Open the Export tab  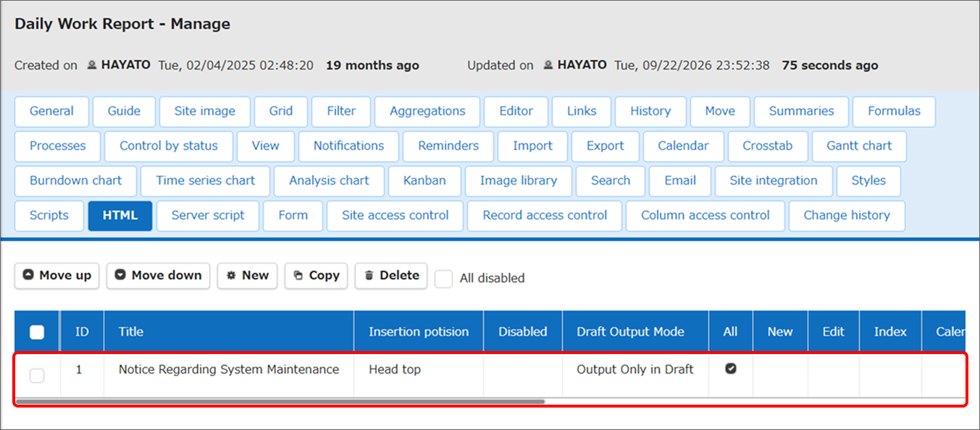pos(606,146)
